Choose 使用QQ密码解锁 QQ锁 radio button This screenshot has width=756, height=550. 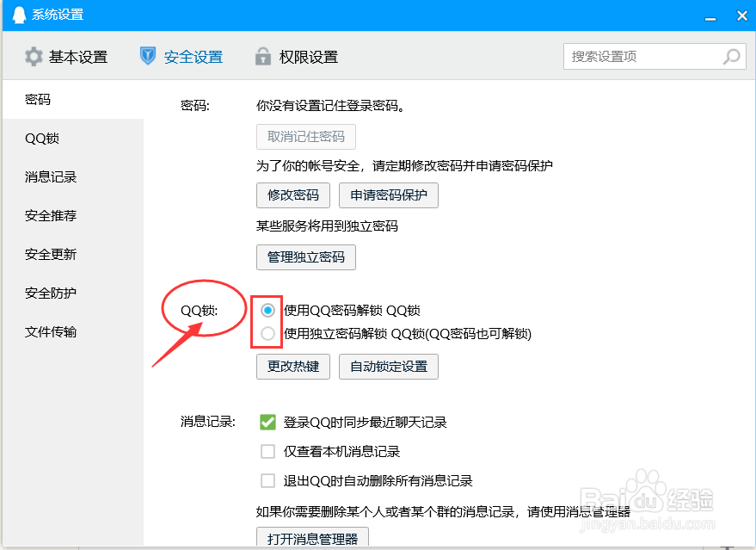(x=267, y=310)
